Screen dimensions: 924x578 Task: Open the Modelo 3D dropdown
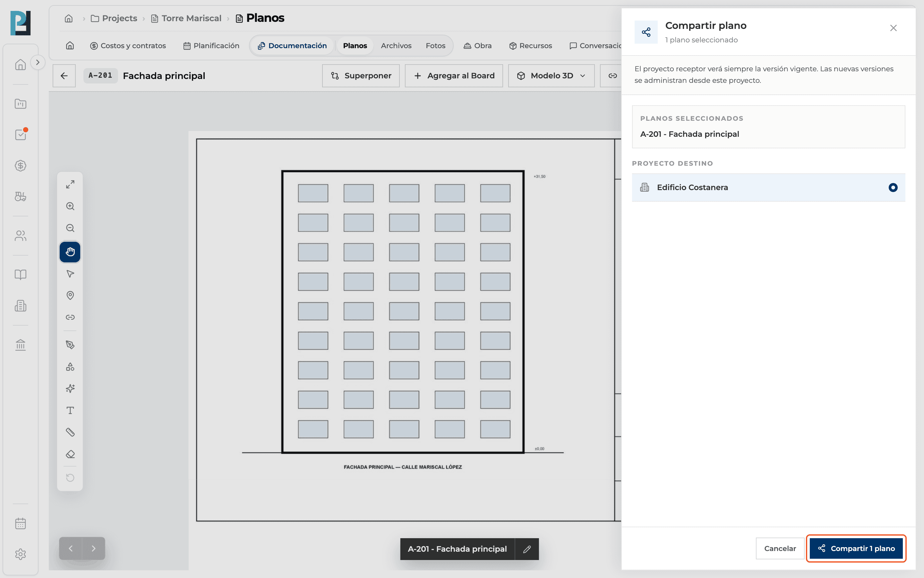551,76
